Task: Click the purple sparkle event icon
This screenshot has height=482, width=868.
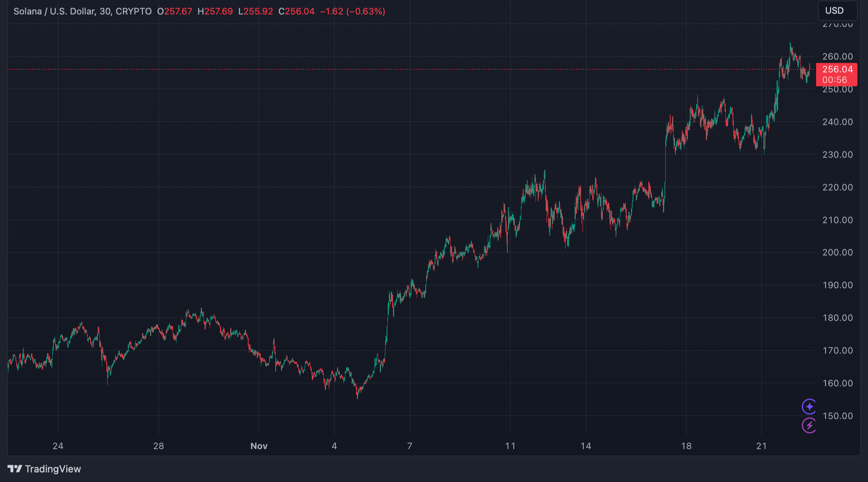Action: click(809, 406)
